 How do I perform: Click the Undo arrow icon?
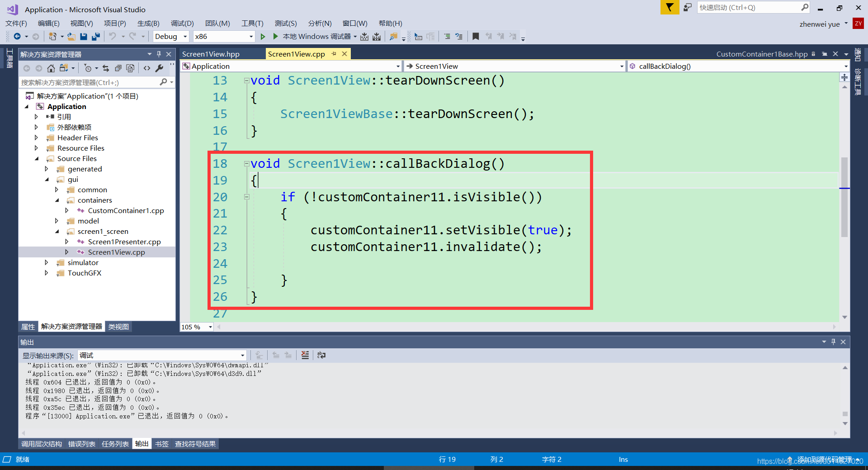pos(113,36)
